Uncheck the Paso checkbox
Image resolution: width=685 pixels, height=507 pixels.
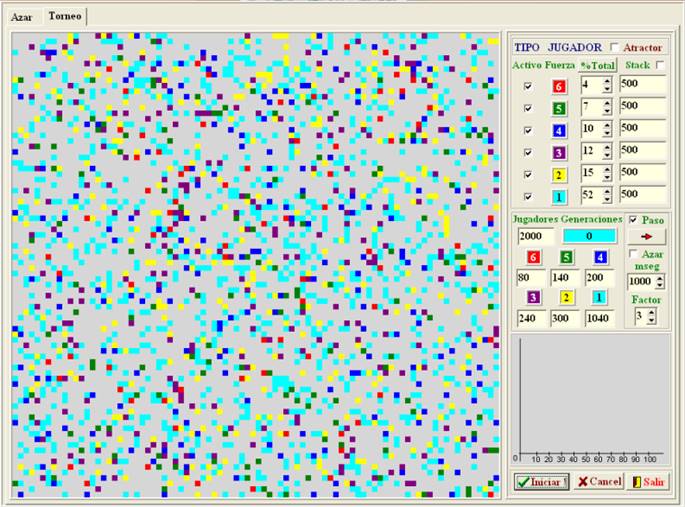(x=632, y=219)
